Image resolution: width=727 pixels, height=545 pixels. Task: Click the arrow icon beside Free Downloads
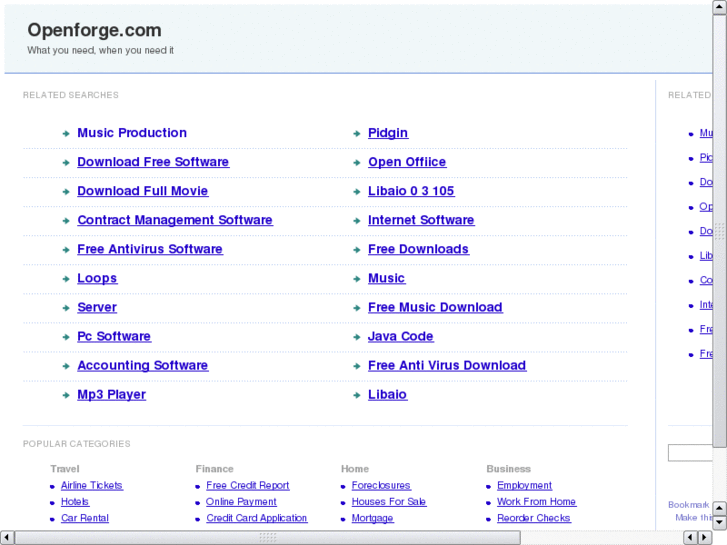click(357, 250)
